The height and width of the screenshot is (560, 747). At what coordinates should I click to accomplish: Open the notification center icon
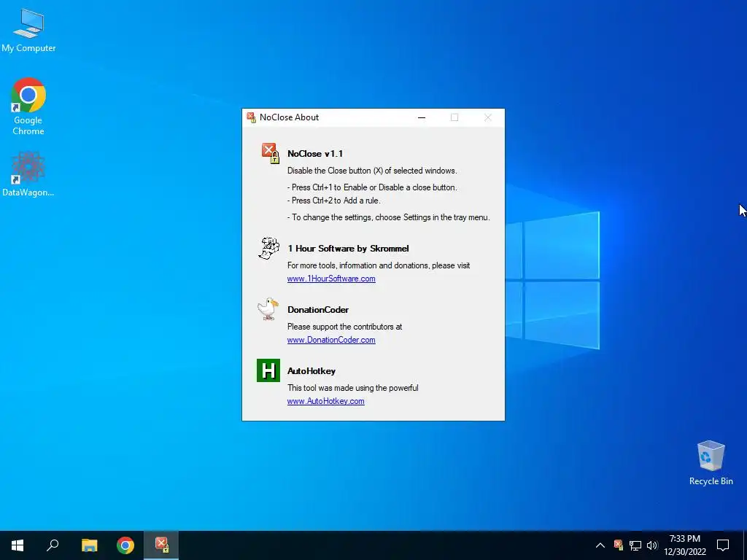723,545
